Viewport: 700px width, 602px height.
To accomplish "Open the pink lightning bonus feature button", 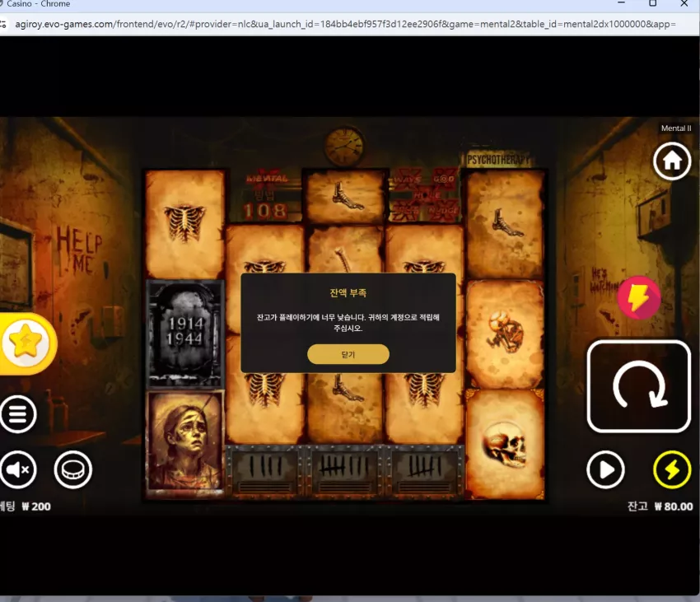I will click(639, 297).
